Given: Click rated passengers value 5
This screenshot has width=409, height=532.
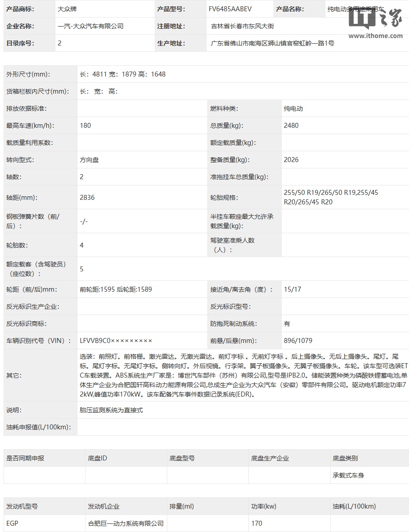Looking at the screenshot, I should [82, 269].
